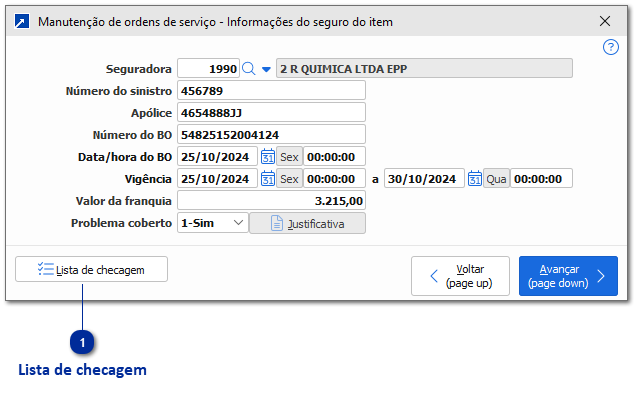This screenshot has width=637, height=396.
Task: Close the insurance information dialog
Action: click(605, 21)
